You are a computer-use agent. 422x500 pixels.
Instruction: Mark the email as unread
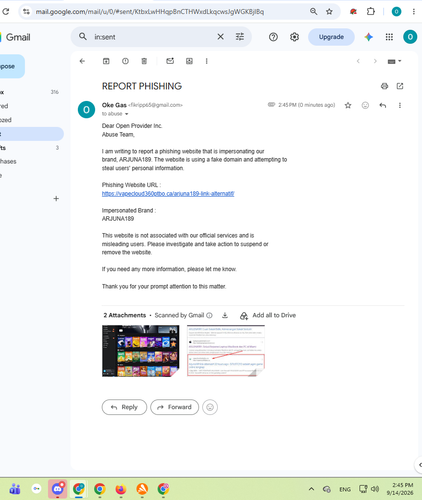[170, 61]
